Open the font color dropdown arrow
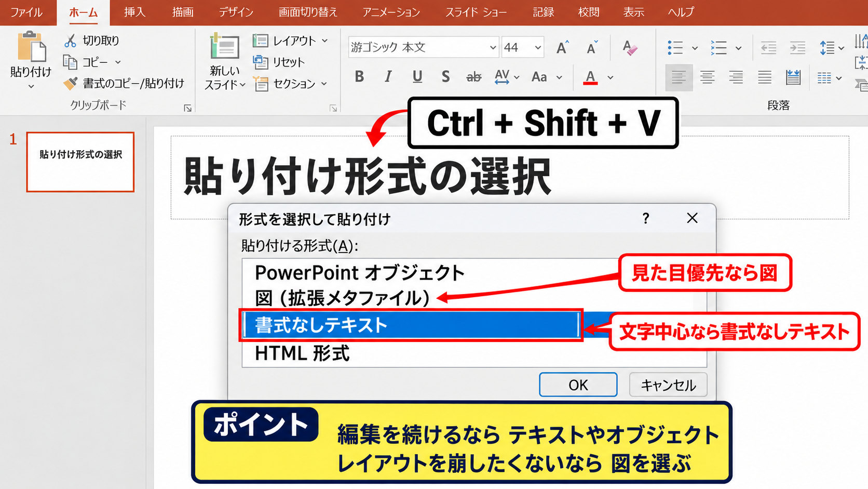The height and width of the screenshot is (489, 868). [611, 77]
